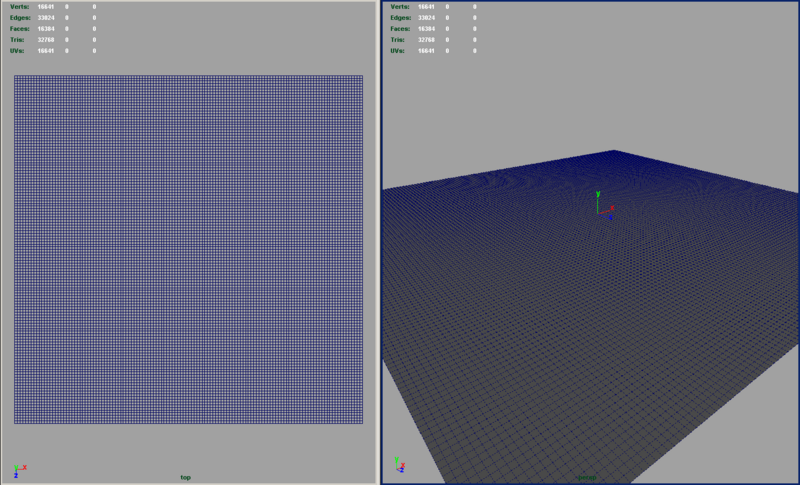Click the 'top' camera name label
Viewport: 800px width, 485px height.
pyautogui.click(x=186, y=478)
